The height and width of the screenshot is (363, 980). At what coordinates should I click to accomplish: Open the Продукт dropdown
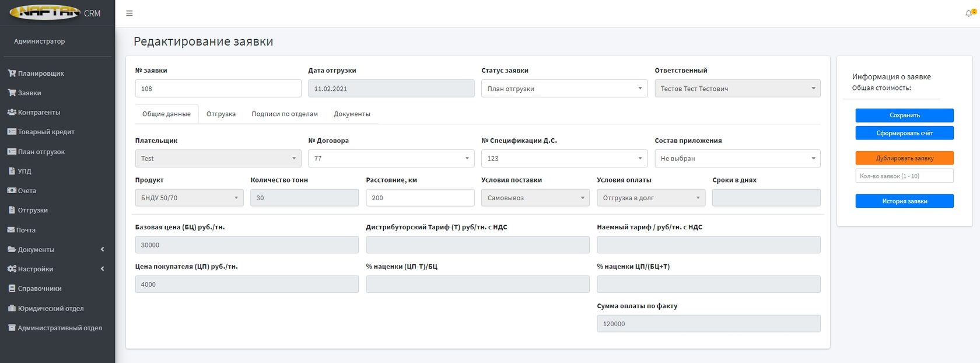point(189,198)
